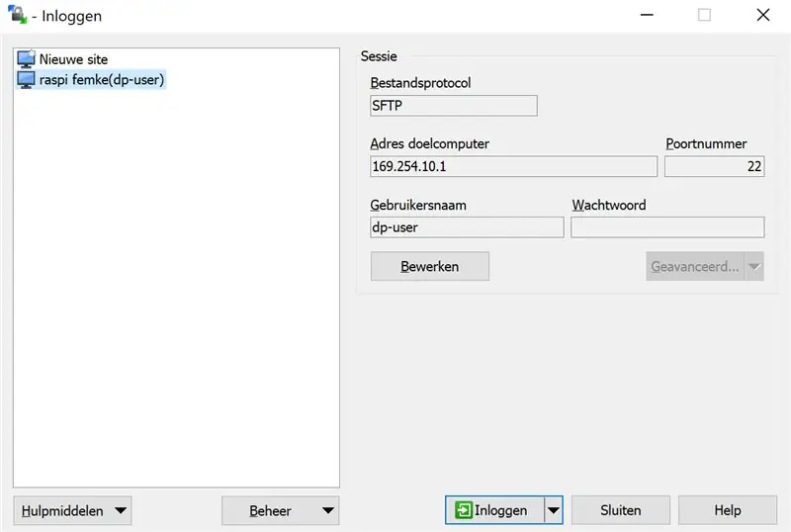The height and width of the screenshot is (532, 791).
Task: Click the green arrow icon on Inloggen
Action: [x=463, y=510]
